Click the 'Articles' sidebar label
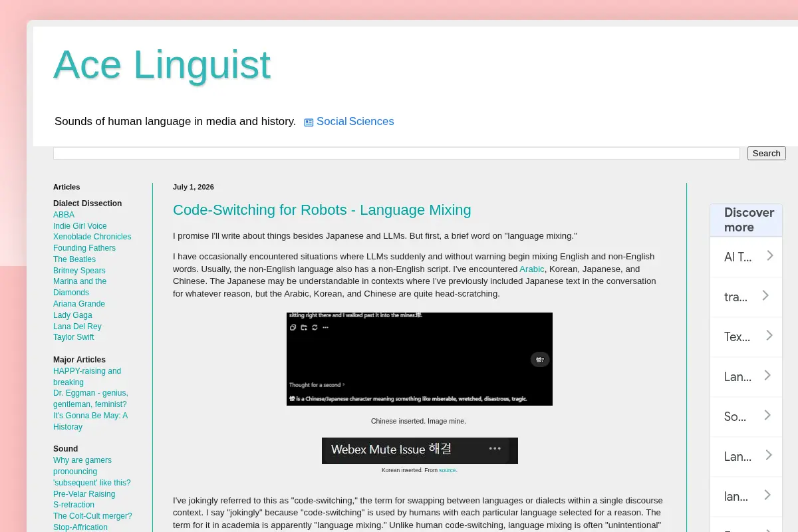Image resolution: width=798 pixels, height=532 pixels. point(66,187)
